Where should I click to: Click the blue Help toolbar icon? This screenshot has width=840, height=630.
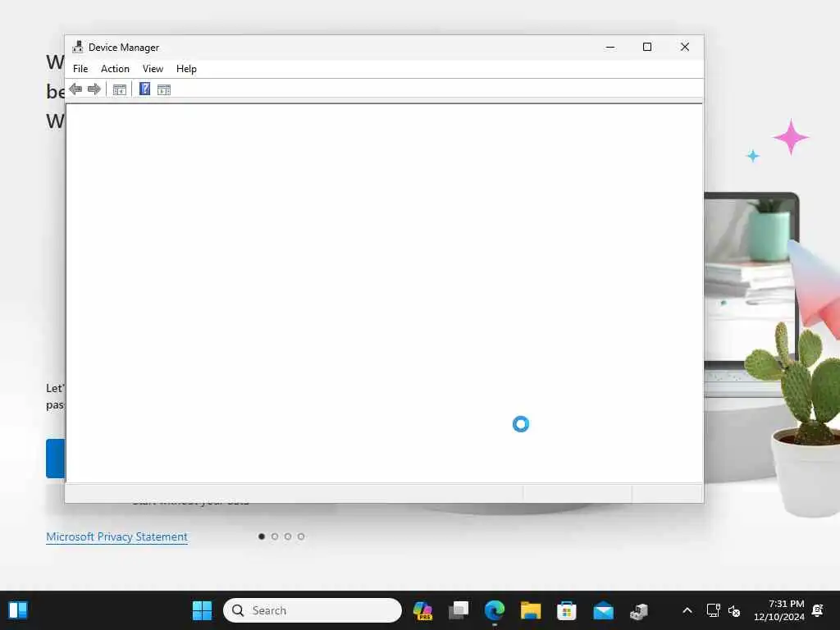point(144,89)
